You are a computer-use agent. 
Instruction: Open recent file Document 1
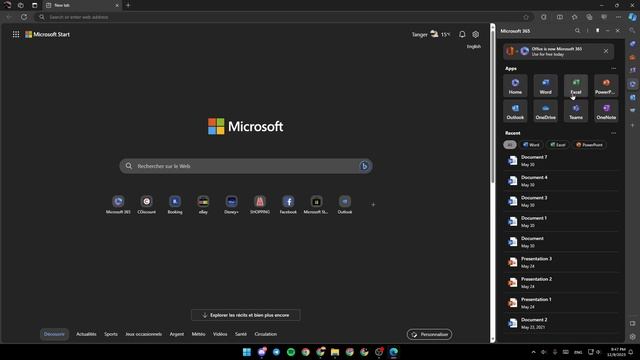click(561, 222)
